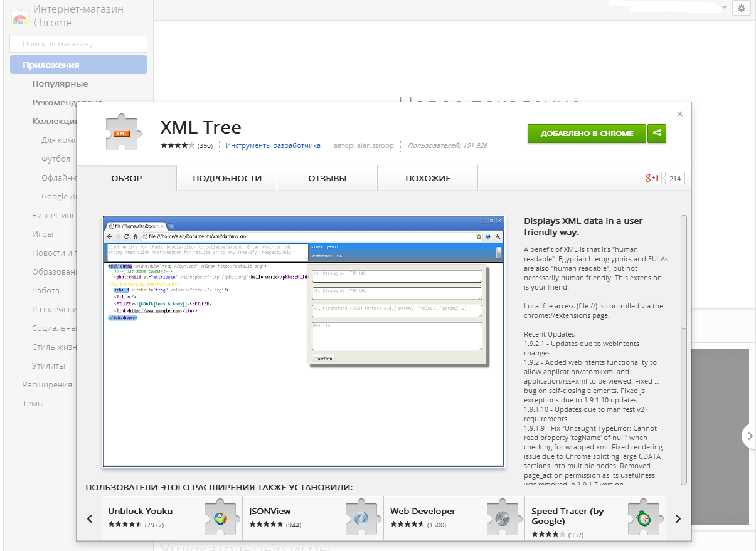The image size is (756, 551).
Task: Show next related extensions with right arrow
Action: click(x=678, y=518)
